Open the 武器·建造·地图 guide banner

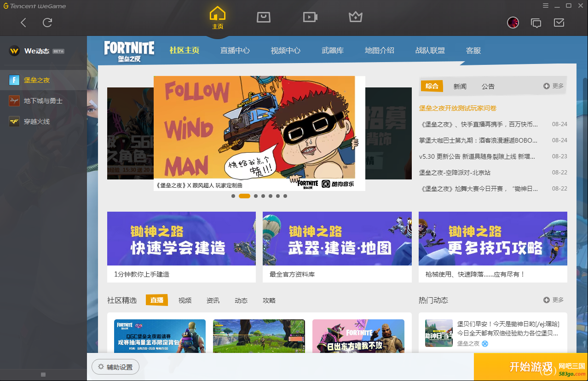337,238
